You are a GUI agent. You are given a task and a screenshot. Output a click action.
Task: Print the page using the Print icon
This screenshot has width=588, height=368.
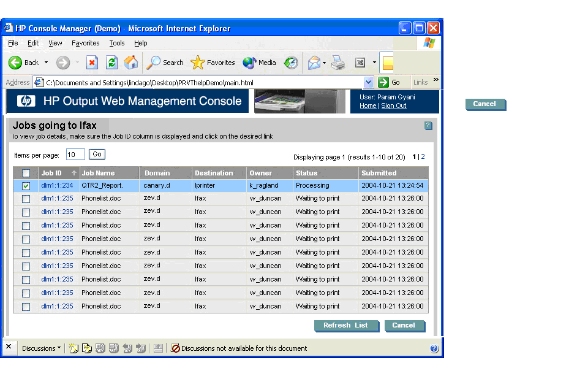[x=337, y=63]
